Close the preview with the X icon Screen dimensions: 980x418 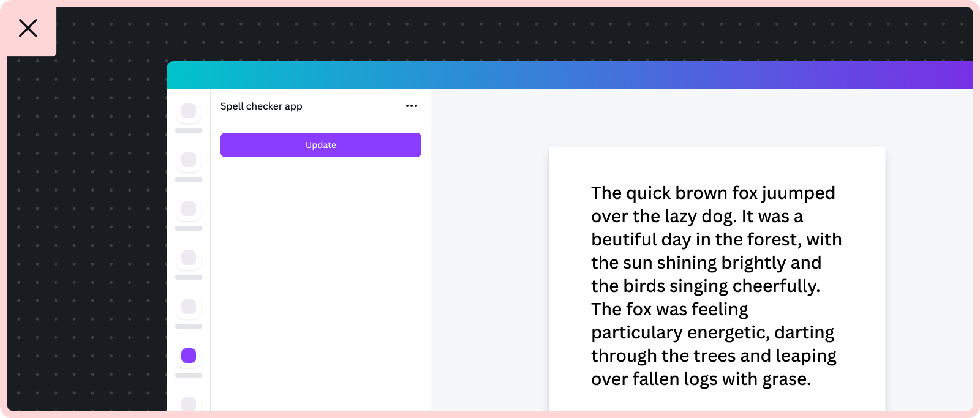click(x=28, y=28)
